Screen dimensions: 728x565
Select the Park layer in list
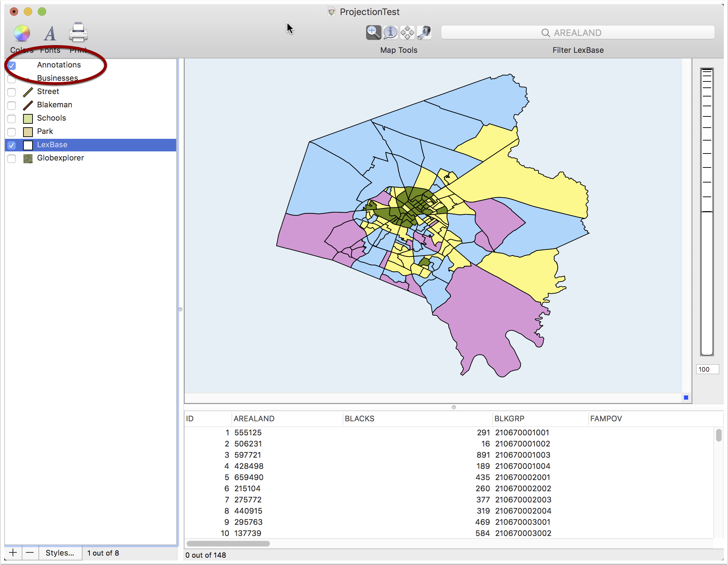(x=91, y=131)
